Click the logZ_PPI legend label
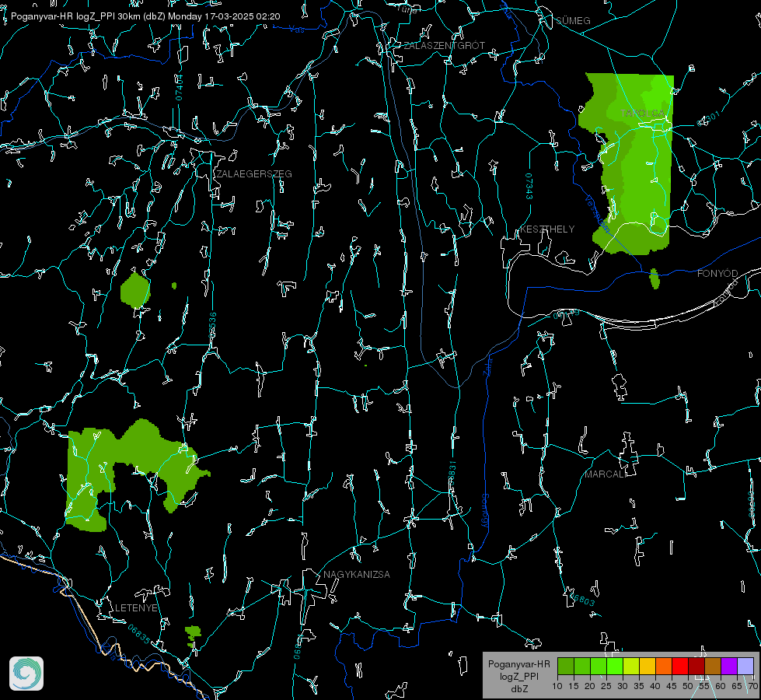The width and height of the screenshot is (761, 700). pos(519,676)
